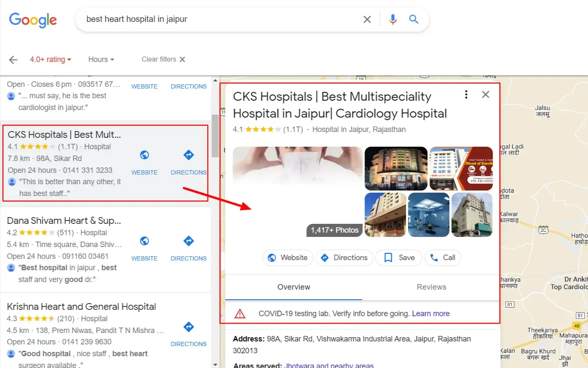Close the CKS Hospitals detail panel

click(486, 94)
